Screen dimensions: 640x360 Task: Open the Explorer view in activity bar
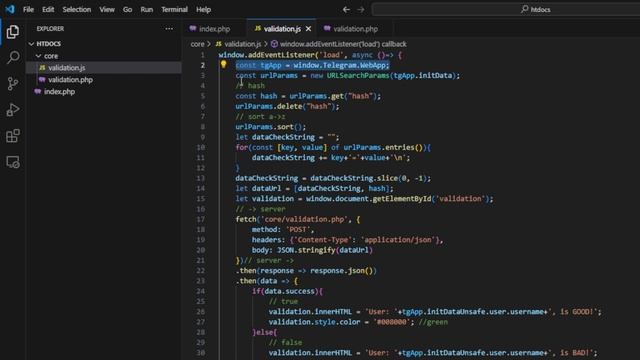click(x=13, y=31)
